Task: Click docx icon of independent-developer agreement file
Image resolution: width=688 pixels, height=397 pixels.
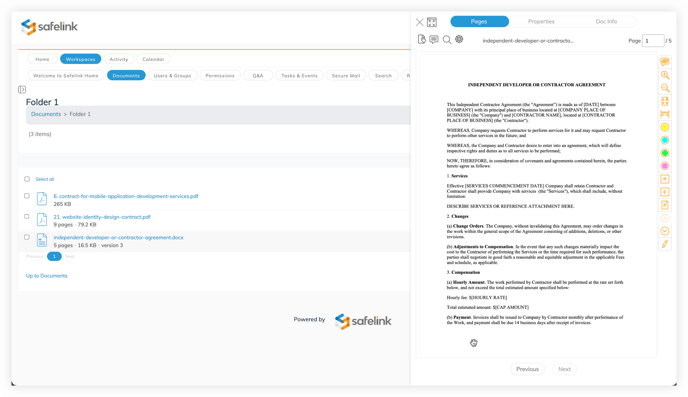Action: [42, 240]
